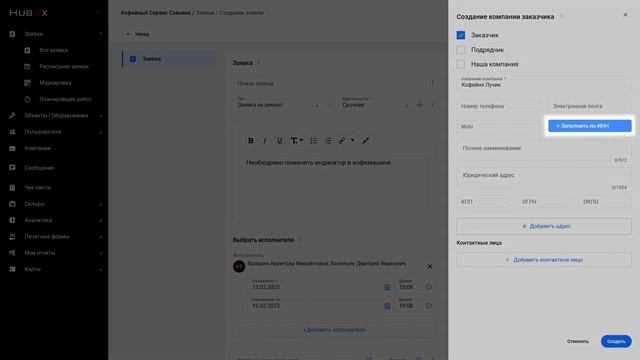Open the clock picker for the 19:08 time
Viewport: 640px width, 360px height.
(429, 306)
